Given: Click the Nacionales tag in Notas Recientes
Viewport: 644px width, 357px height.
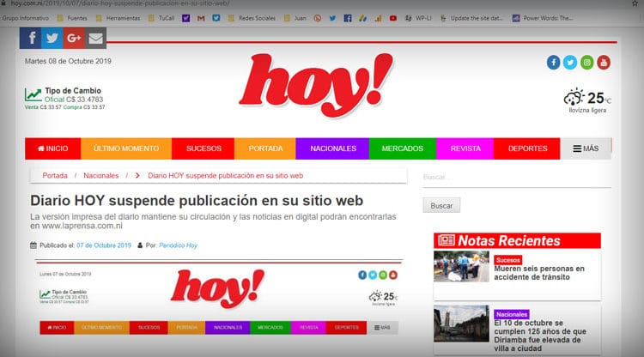Looking at the screenshot, I should point(512,314).
